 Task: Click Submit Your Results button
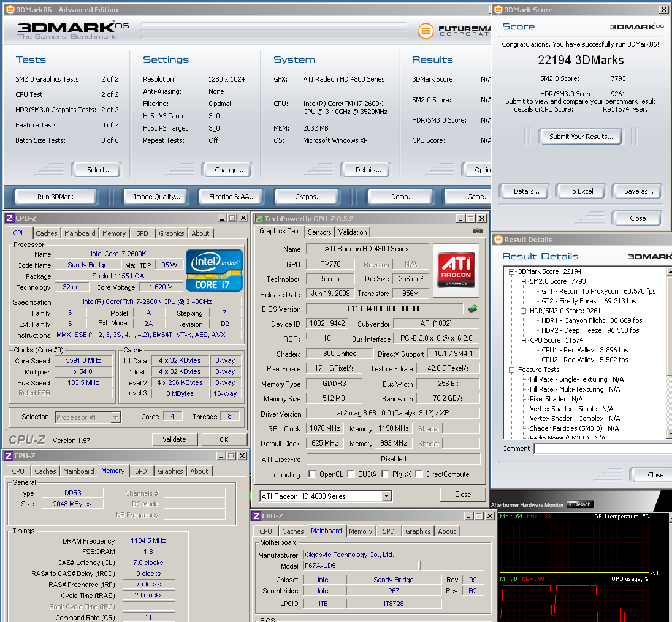tap(581, 137)
